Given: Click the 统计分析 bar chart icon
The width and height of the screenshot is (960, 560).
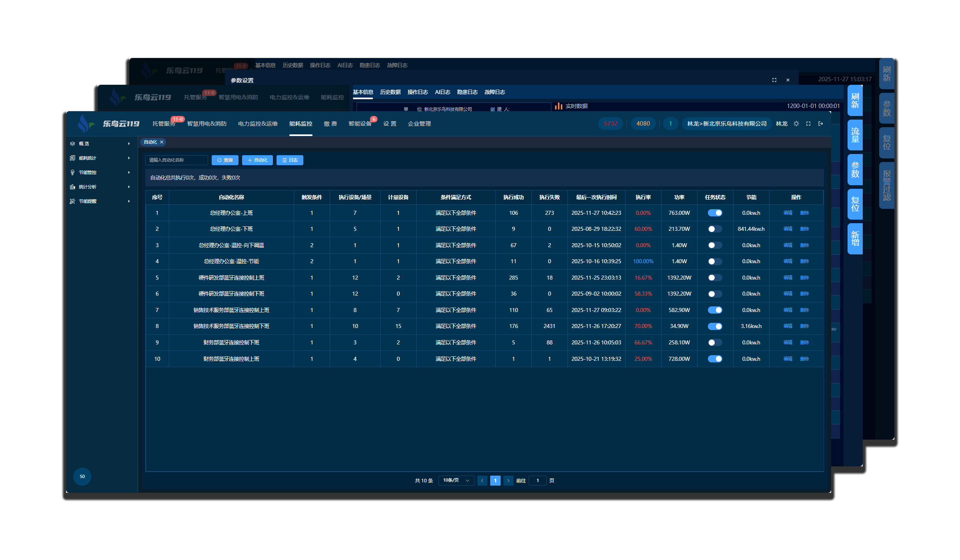Looking at the screenshot, I should [x=72, y=187].
